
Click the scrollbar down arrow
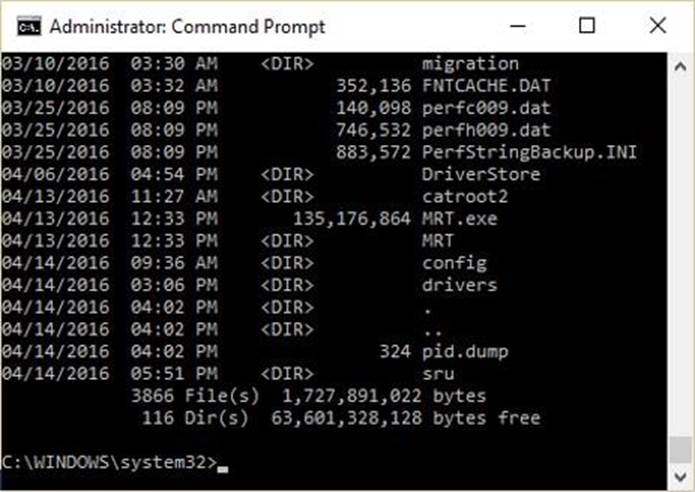click(x=680, y=474)
